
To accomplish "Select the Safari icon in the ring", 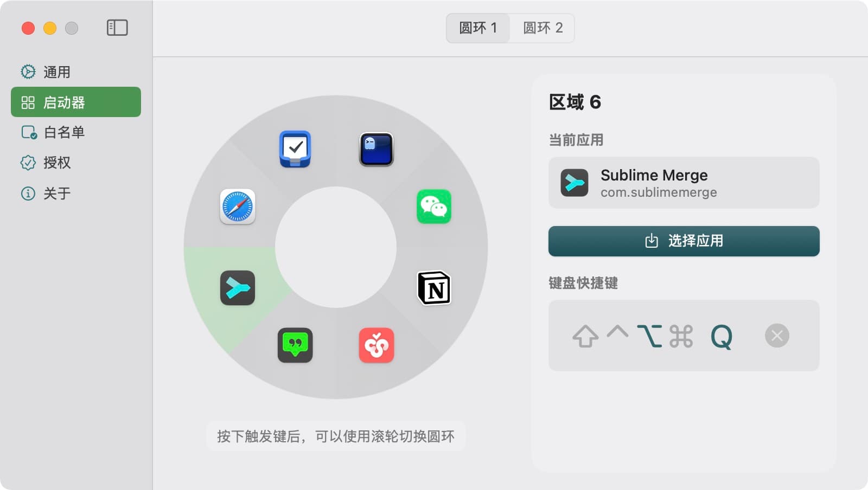I will pos(238,207).
